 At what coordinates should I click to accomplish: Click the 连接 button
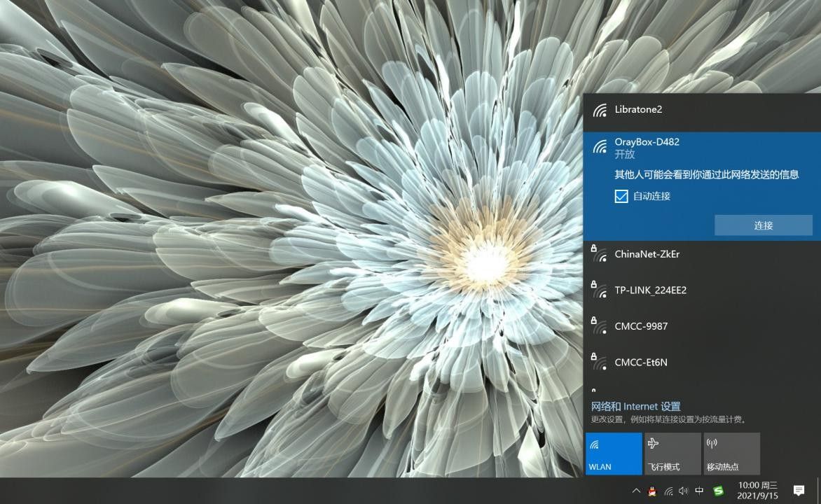pyautogui.click(x=763, y=225)
